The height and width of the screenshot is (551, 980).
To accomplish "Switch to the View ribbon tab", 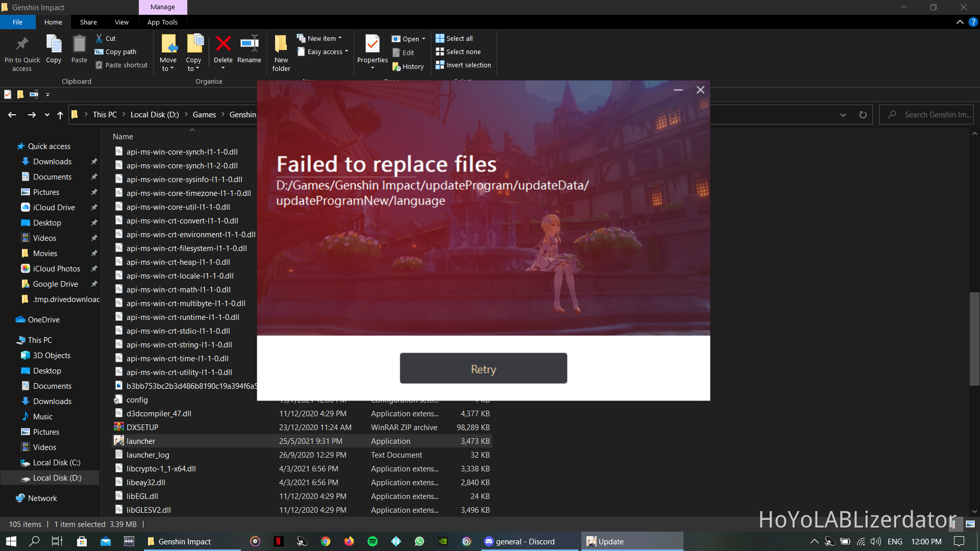I will [121, 22].
